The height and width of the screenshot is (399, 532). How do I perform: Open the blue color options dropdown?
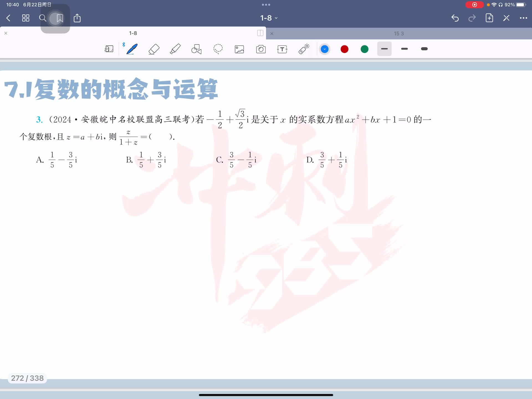324,49
